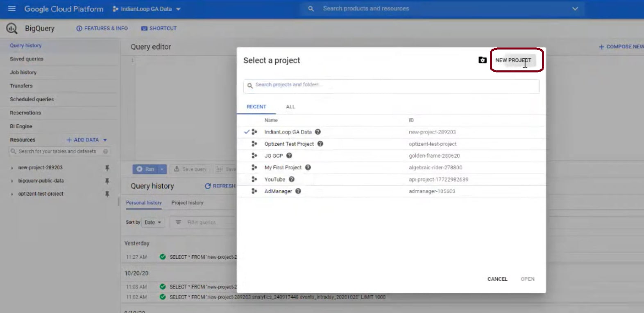The width and height of the screenshot is (644, 313).
Task: Select project ID golden-frame-280620
Action: coord(434,156)
